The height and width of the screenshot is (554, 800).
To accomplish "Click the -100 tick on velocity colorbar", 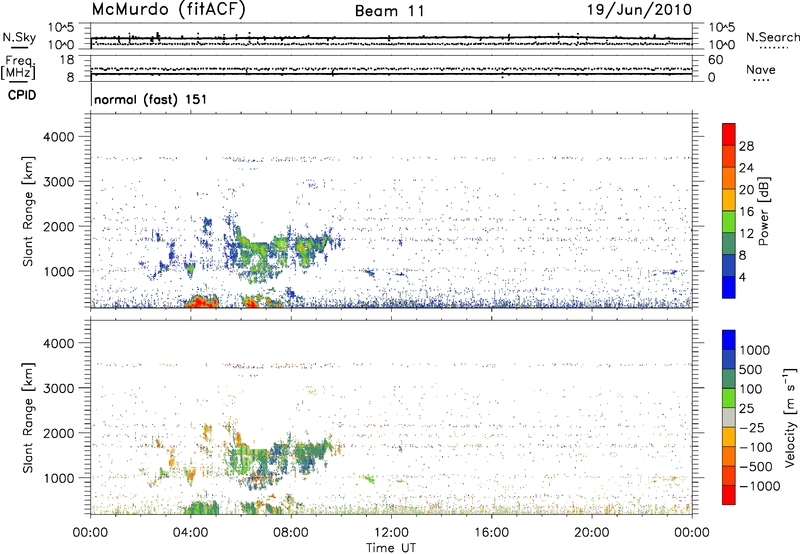I will tap(756, 447).
